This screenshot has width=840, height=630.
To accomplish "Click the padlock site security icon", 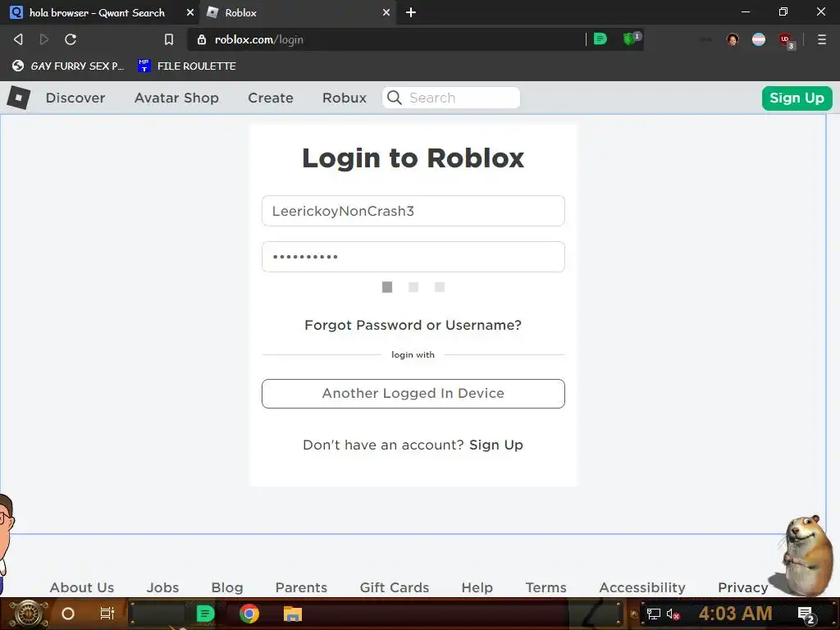I will [202, 39].
